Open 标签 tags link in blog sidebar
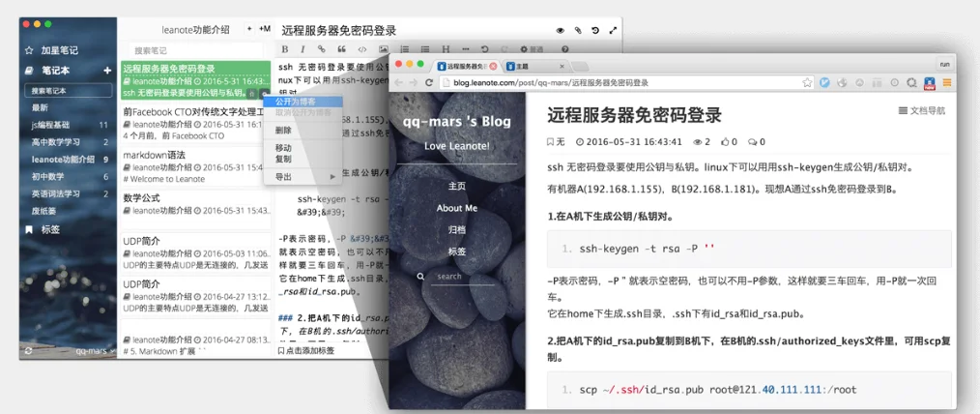 tap(457, 251)
